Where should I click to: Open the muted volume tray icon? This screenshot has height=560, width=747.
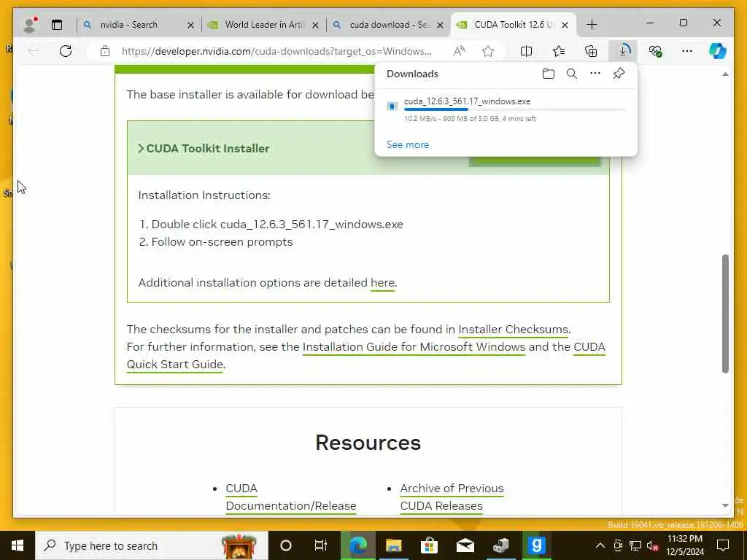[652, 545]
